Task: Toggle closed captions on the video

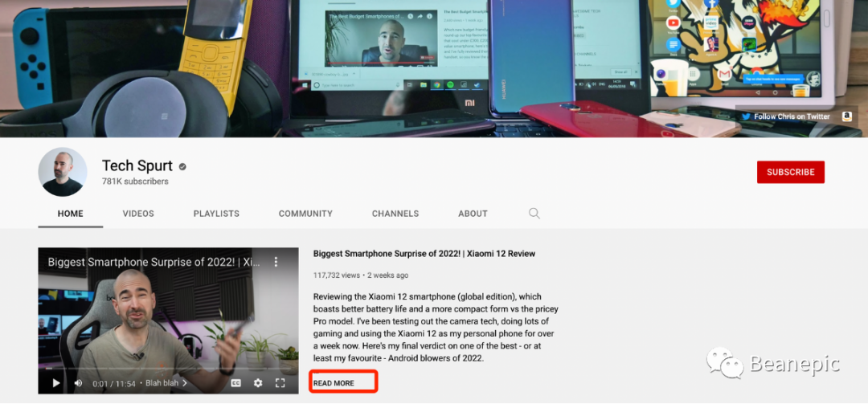Action: coord(235,383)
